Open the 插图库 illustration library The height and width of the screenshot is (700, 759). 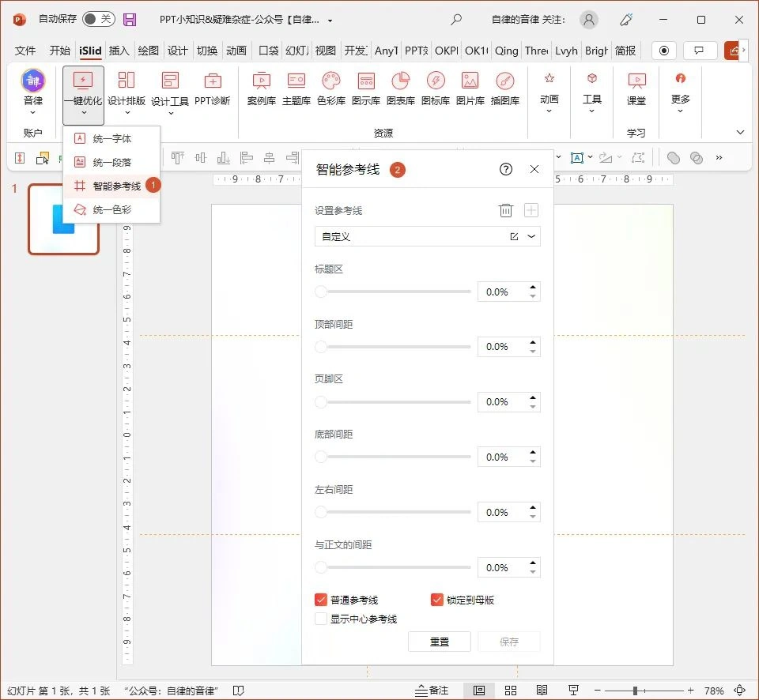506,88
